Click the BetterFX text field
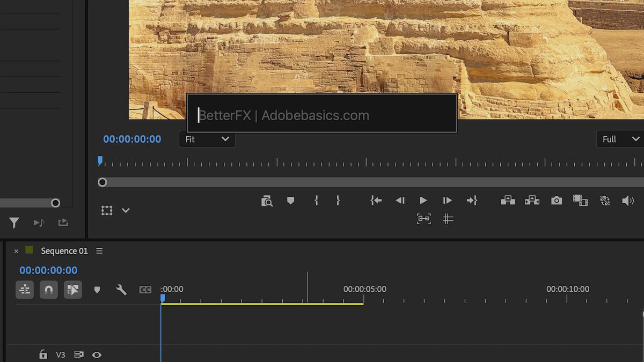 point(322,113)
